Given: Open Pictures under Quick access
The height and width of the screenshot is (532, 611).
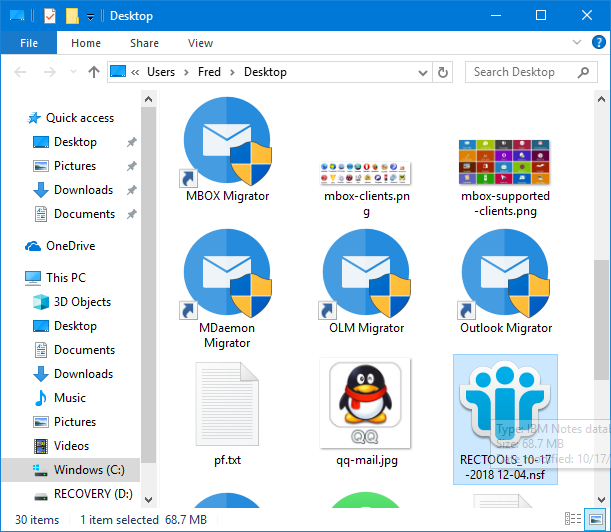Looking at the screenshot, I should pos(75,166).
